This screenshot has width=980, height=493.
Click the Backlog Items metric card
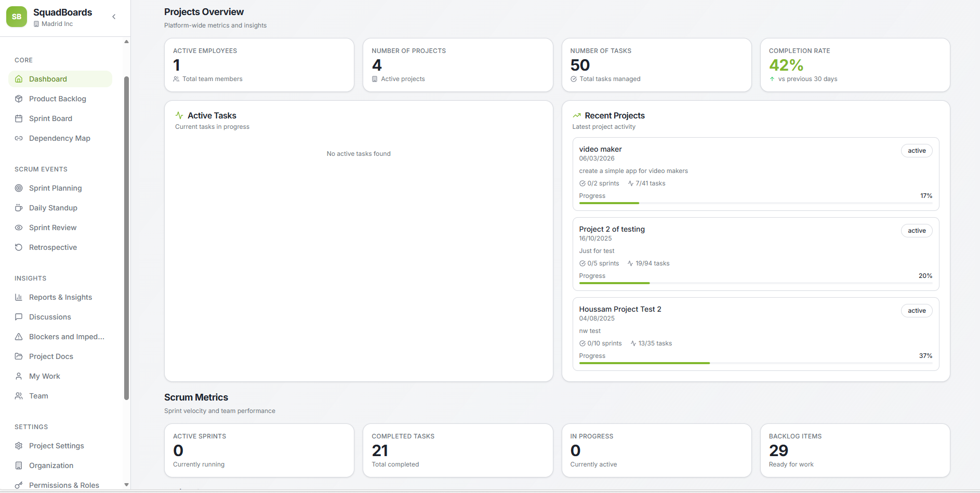tap(855, 450)
